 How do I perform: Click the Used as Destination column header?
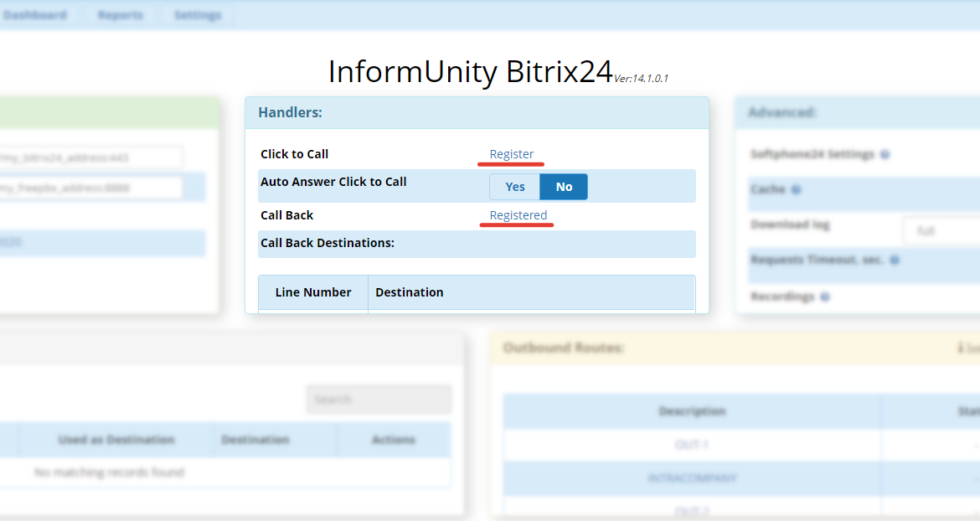116,440
